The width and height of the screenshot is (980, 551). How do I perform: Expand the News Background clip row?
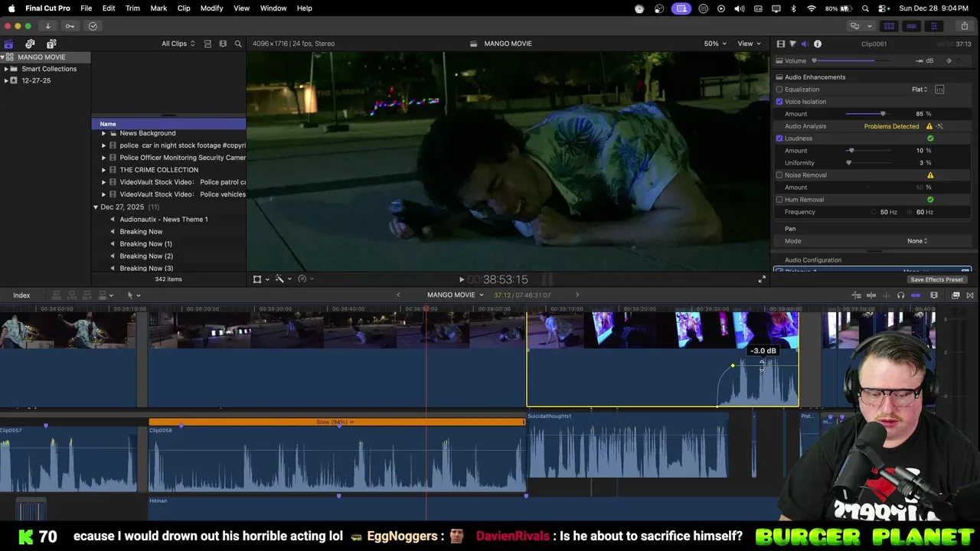click(103, 133)
